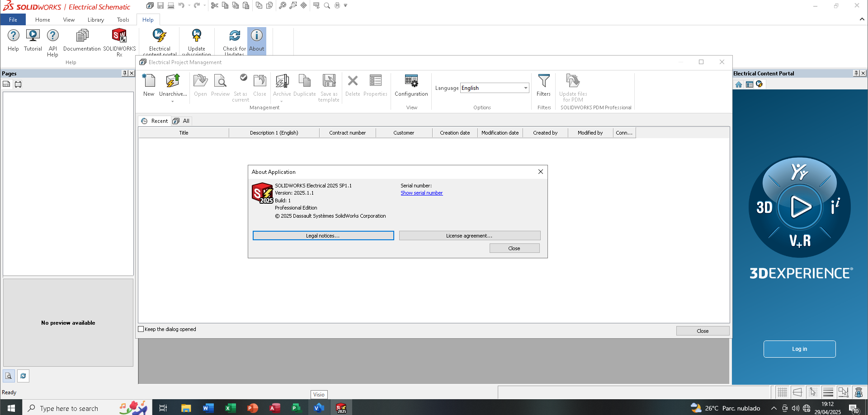868x415 pixels.
Task: Toggle object snap in status bar
Action: tap(843, 392)
